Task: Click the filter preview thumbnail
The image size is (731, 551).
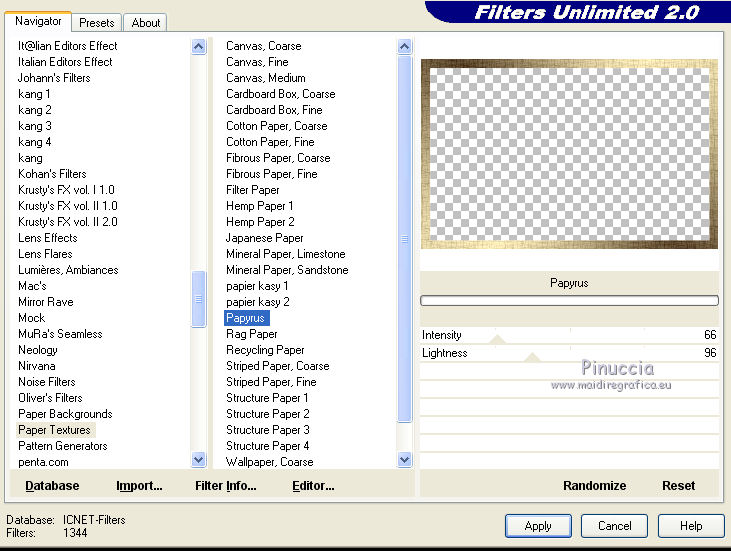Action: pos(569,154)
